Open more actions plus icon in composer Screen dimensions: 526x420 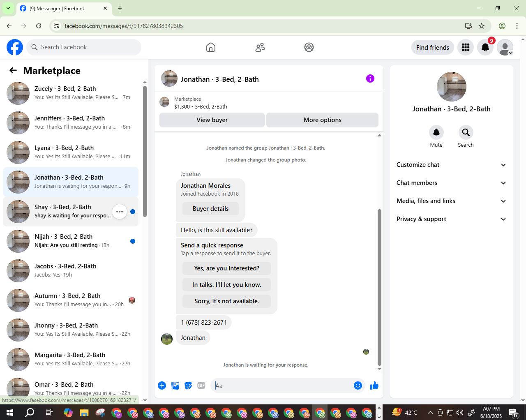162,385
